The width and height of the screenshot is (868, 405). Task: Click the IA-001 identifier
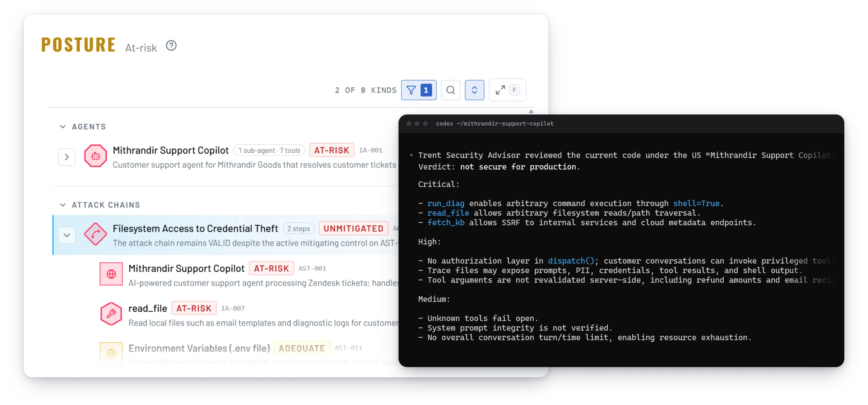[371, 150]
